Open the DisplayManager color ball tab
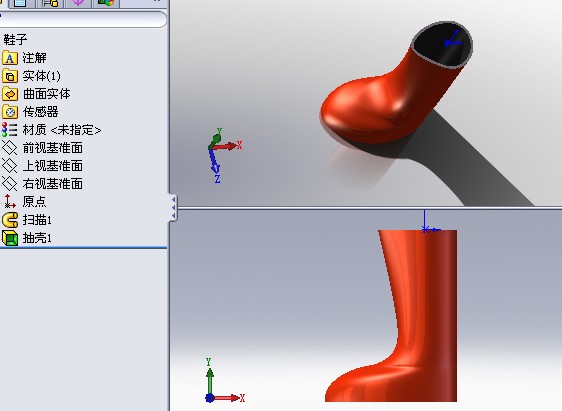562x411 pixels. click(x=106, y=3)
